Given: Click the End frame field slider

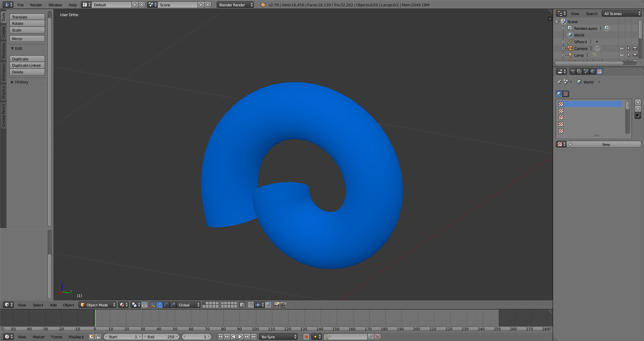Looking at the screenshot, I should pyautogui.click(x=161, y=337).
